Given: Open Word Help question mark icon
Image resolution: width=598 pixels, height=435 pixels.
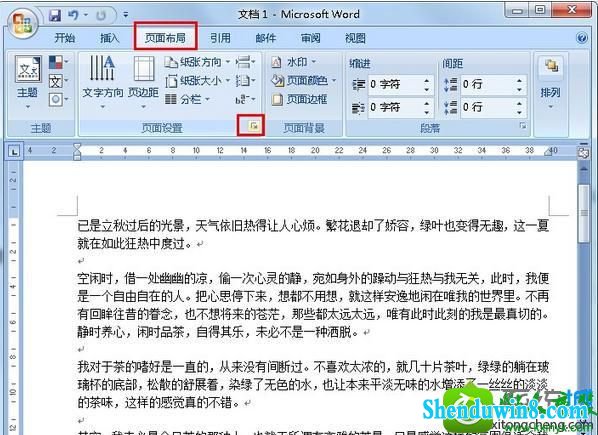Looking at the screenshot, I should tap(582, 38).
